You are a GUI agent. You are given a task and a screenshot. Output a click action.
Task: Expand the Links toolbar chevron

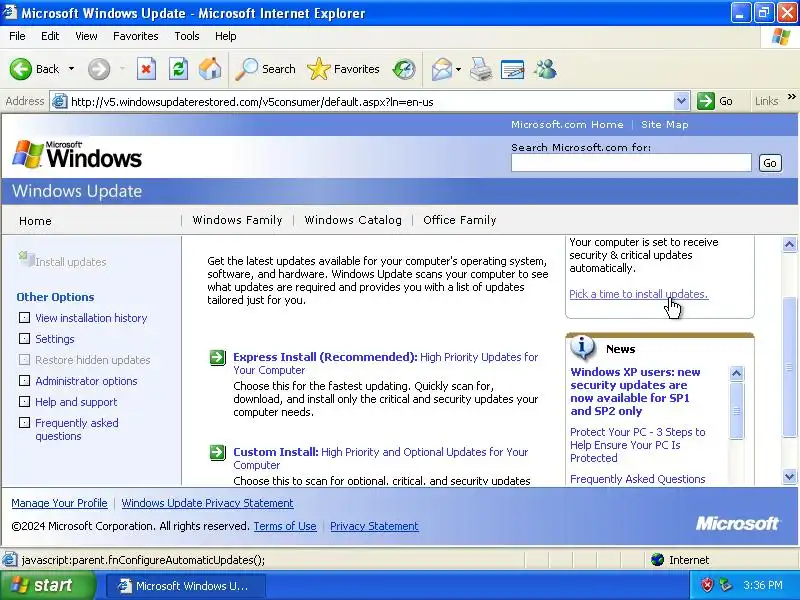click(791, 96)
